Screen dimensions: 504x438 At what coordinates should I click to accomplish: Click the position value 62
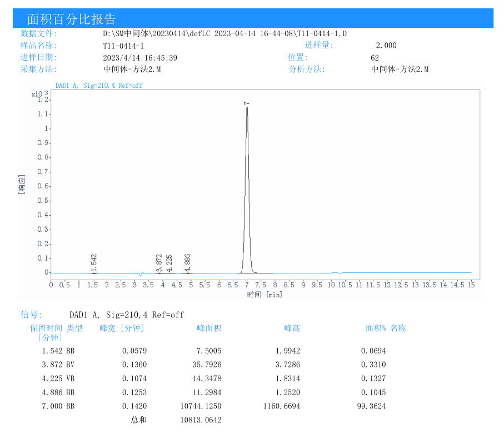[375, 58]
